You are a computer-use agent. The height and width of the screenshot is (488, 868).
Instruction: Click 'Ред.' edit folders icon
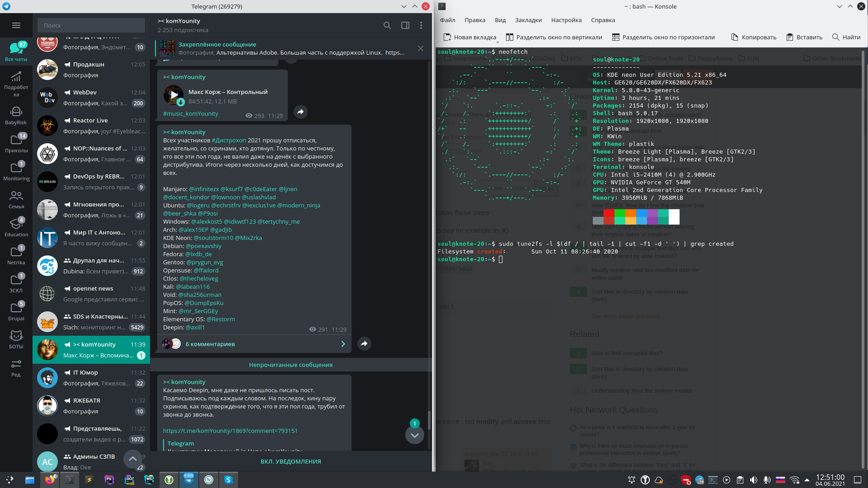click(x=16, y=367)
